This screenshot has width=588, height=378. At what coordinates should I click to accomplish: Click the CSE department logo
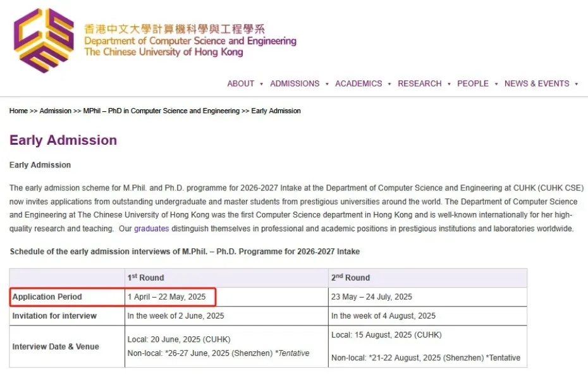[43, 40]
